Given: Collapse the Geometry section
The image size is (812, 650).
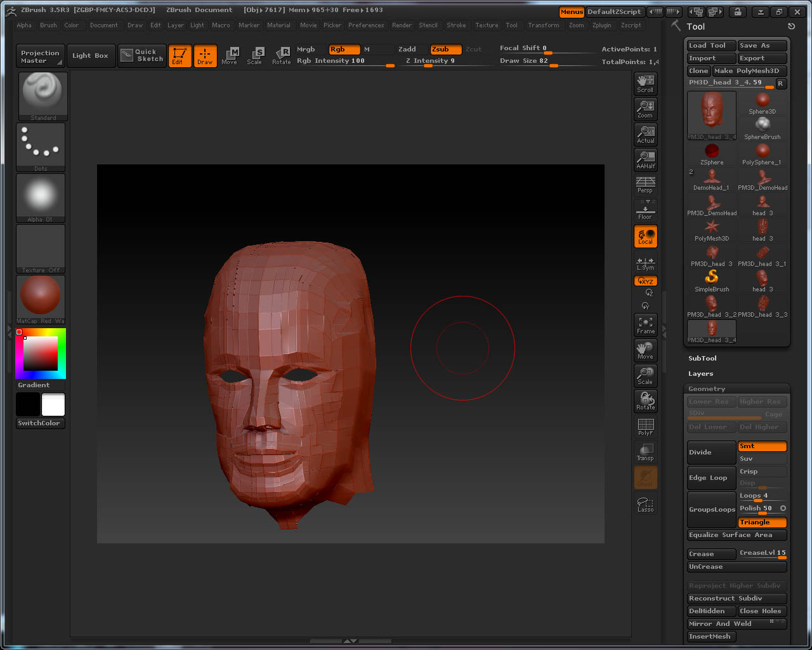Looking at the screenshot, I should point(707,389).
